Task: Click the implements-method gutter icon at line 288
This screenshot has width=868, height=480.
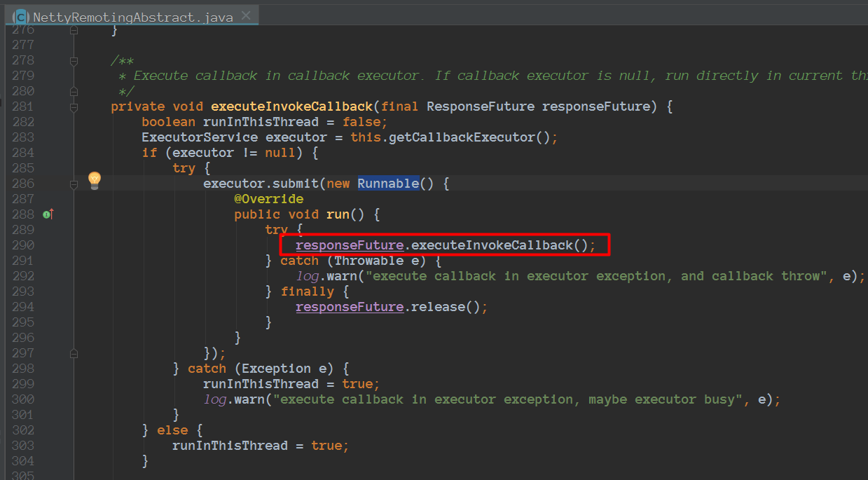Action: click(48, 214)
